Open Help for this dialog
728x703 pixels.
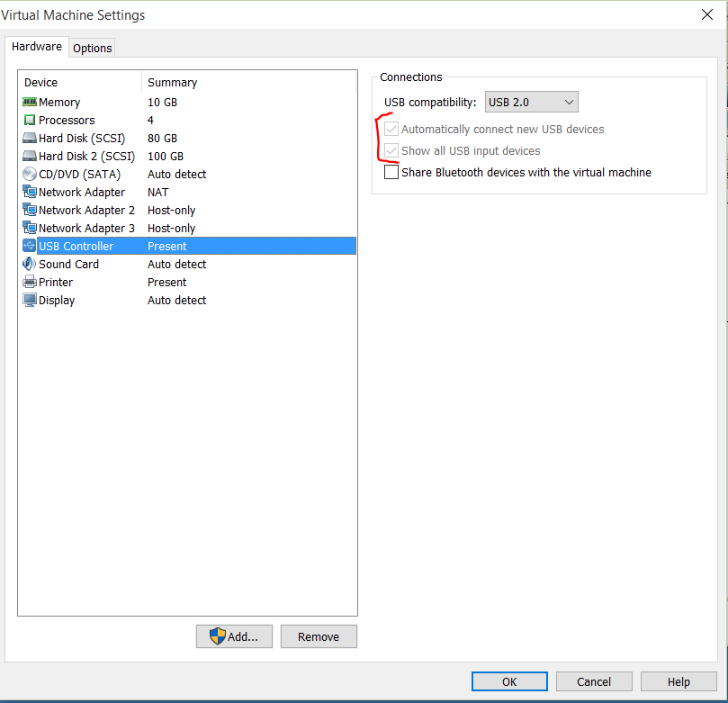679,681
